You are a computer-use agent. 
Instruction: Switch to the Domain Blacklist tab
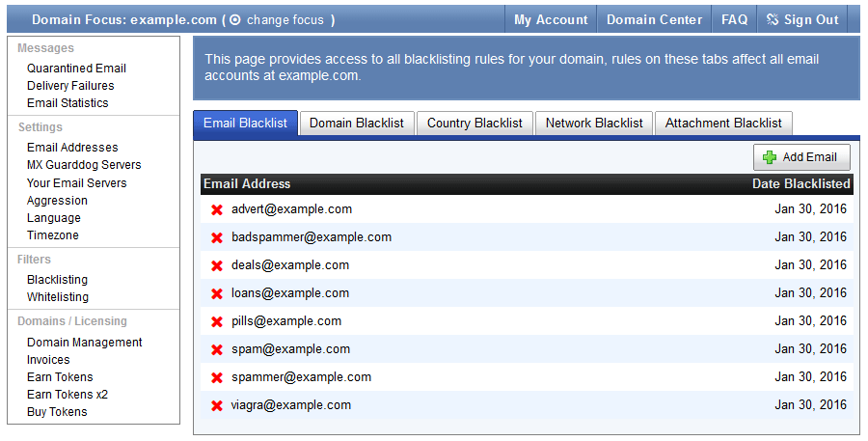357,123
